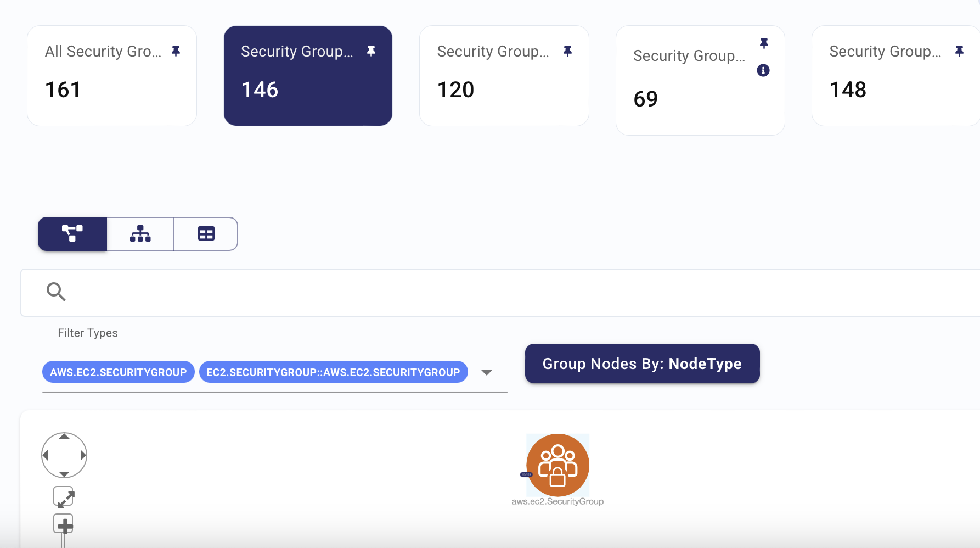This screenshot has height=548, width=980.
Task: Pan graph right with navigation arrow
Action: pos(83,455)
